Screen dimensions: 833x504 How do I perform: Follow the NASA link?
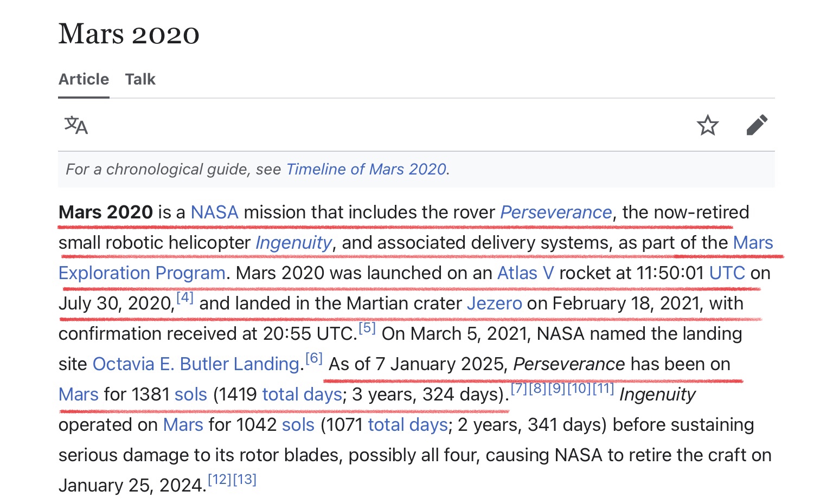pos(214,212)
